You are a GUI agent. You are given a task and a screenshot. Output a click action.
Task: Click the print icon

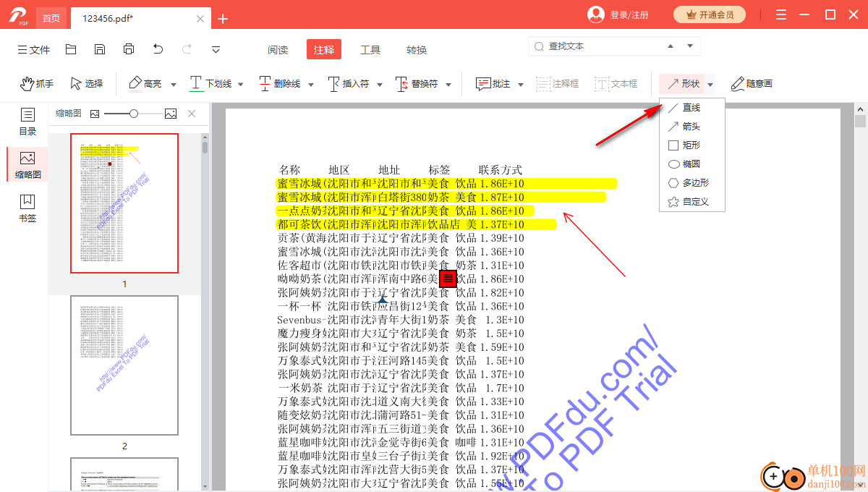coord(129,49)
